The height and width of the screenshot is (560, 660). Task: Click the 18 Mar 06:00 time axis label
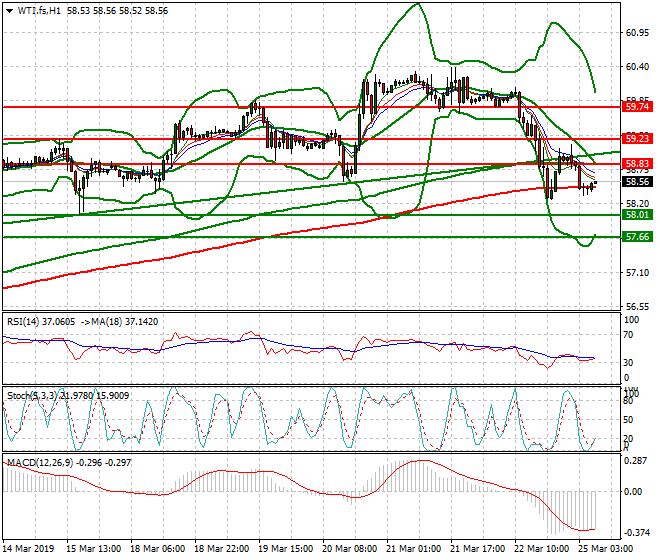(157, 549)
